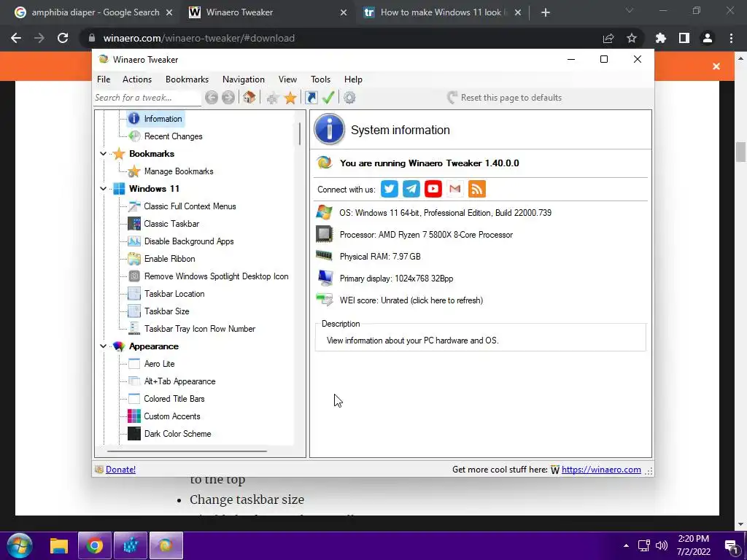Image resolution: width=747 pixels, height=560 pixels.
Task: Open the https://winaero.com link
Action: point(601,470)
